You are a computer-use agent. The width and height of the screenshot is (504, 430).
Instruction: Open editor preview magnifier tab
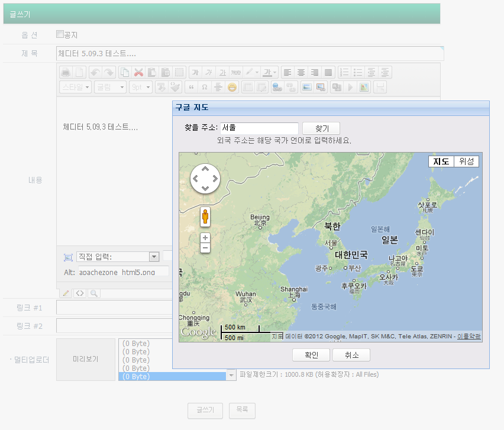coord(93,293)
